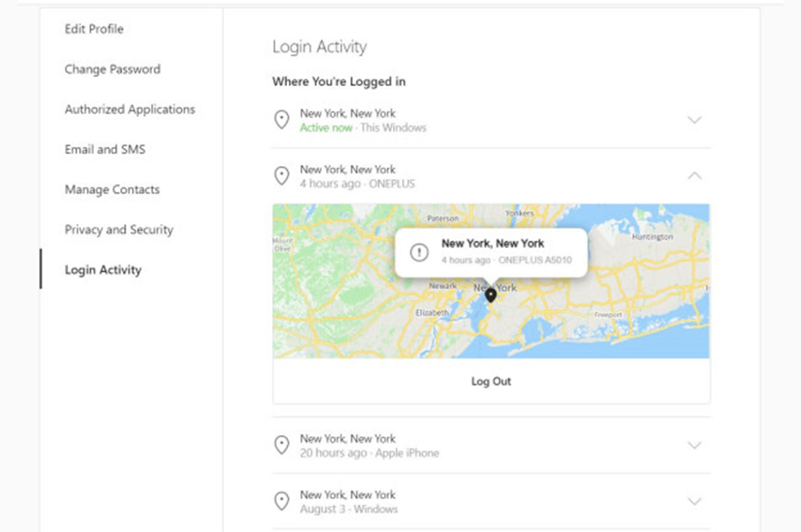
Task: Open Manage Contacts section
Action: coord(112,189)
